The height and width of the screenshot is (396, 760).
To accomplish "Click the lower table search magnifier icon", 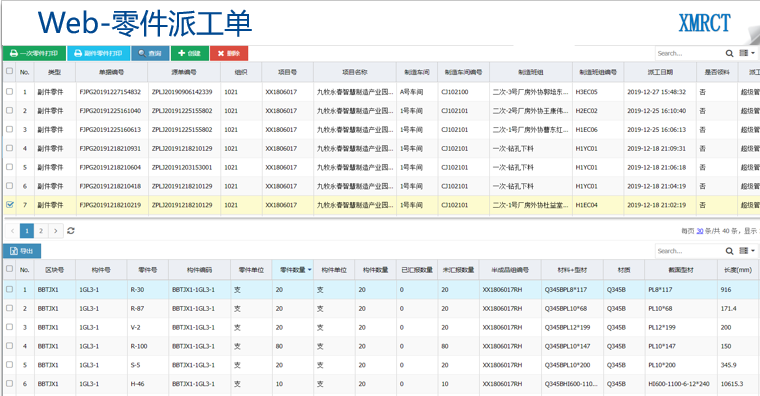I will (729, 251).
